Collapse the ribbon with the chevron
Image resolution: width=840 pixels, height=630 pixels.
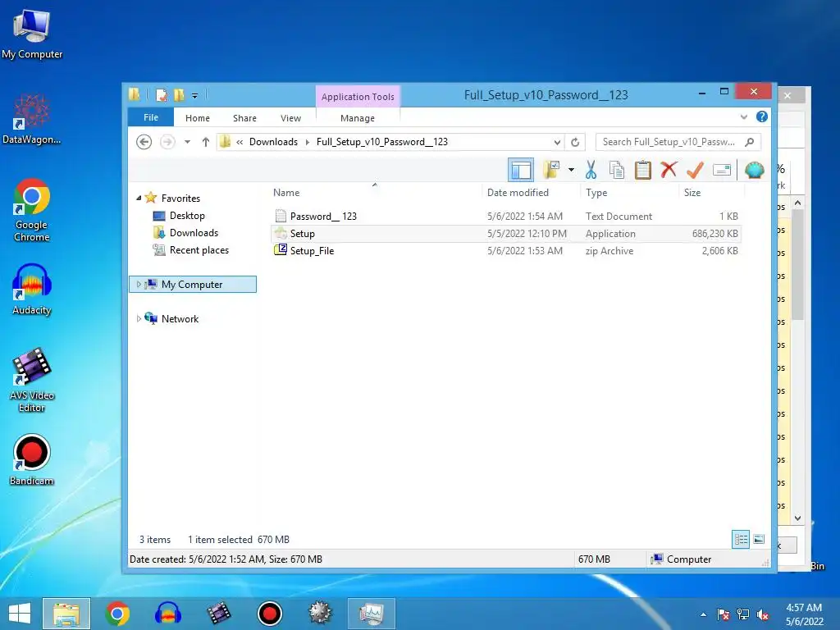pyautogui.click(x=743, y=116)
